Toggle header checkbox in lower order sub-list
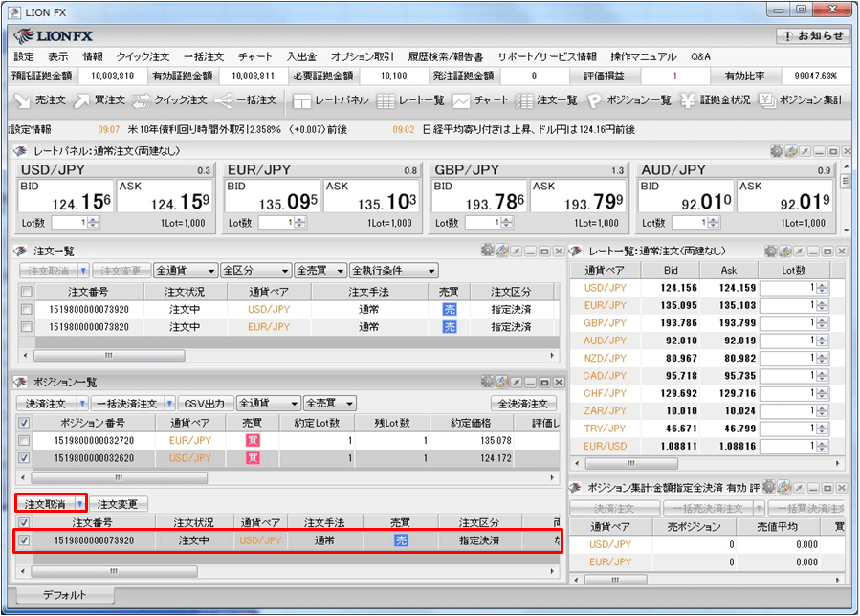860x616 pixels. [x=24, y=523]
